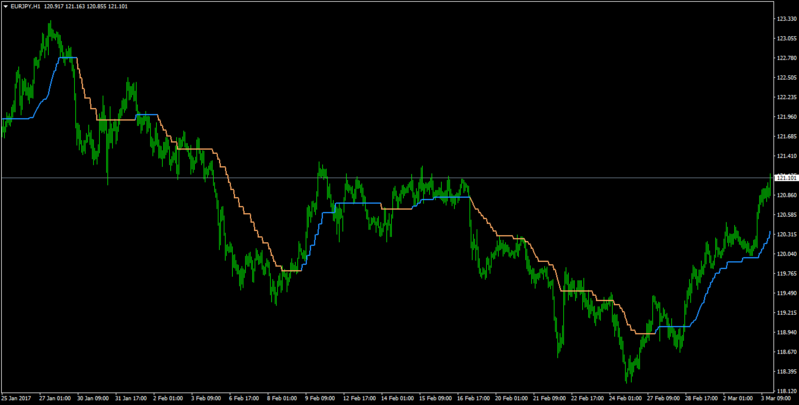The width and height of the screenshot is (799, 405).
Task: Click the 15 Feb 09:00 time label
Action: tap(434, 398)
